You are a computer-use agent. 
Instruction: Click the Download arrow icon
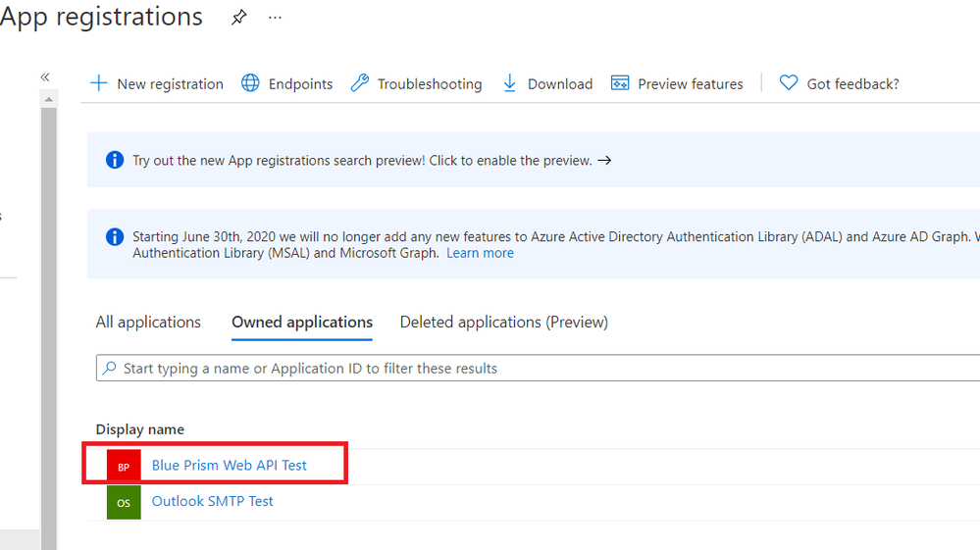510,83
